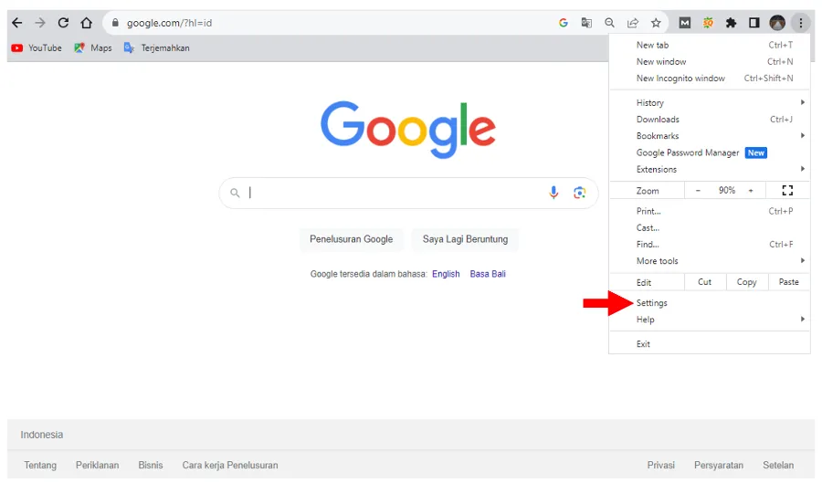
Task: Select New window from the menu
Action: tap(710, 62)
